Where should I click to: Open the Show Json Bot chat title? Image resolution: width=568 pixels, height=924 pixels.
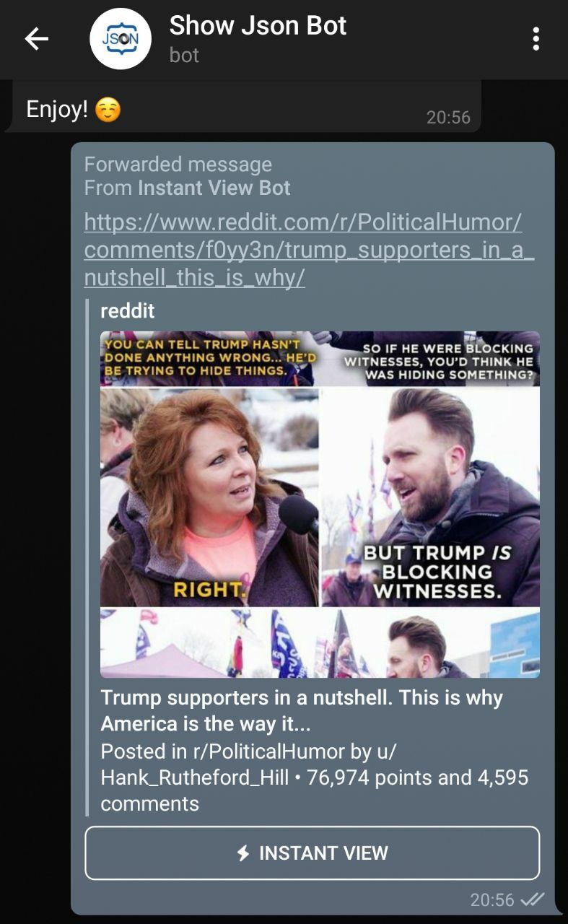pyautogui.click(x=258, y=26)
